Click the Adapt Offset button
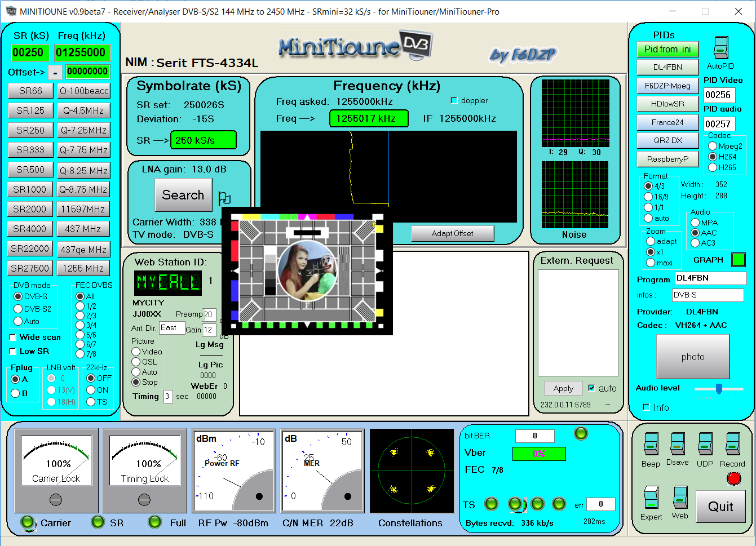The width and height of the screenshot is (756, 546). (x=453, y=233)
